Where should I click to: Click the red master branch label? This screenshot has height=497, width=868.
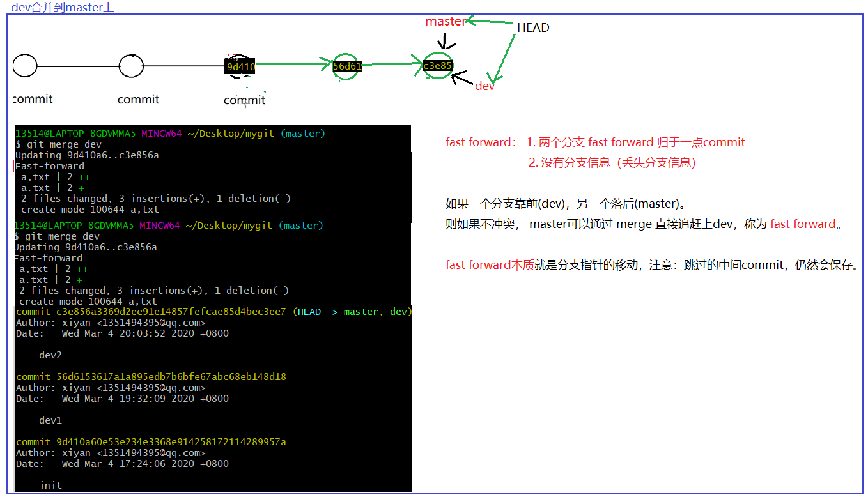pyautogui.click(x=446, y=22)
